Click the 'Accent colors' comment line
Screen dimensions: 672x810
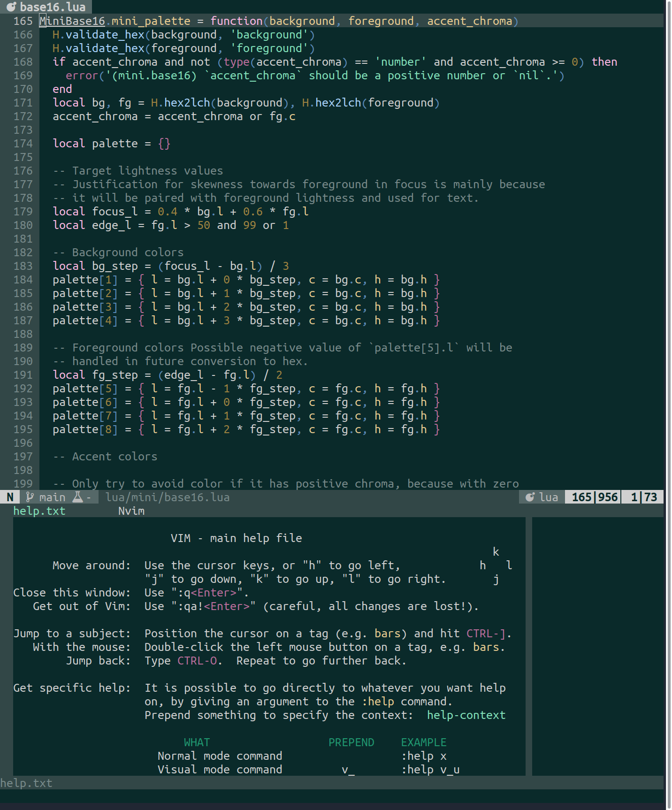[114, 457]
